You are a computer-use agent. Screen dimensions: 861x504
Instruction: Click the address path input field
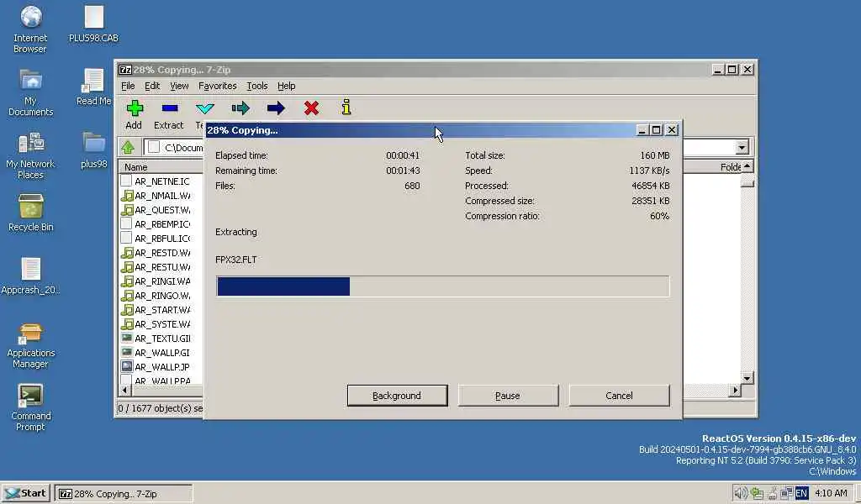(x=173, y=147)
